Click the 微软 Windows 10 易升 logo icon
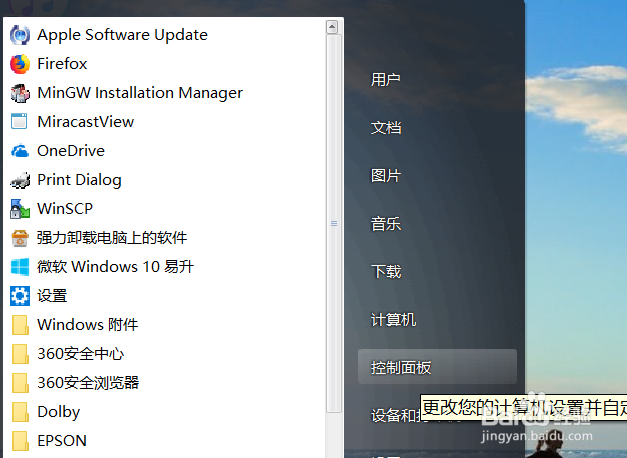Screen dimensions: 627x458 (20, 267)
